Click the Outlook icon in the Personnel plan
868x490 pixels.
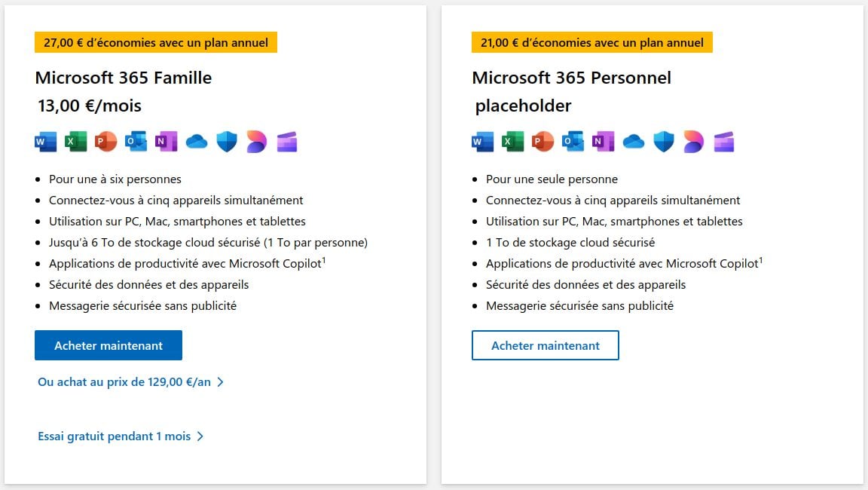pyautogui.click(x=573, y=142)
